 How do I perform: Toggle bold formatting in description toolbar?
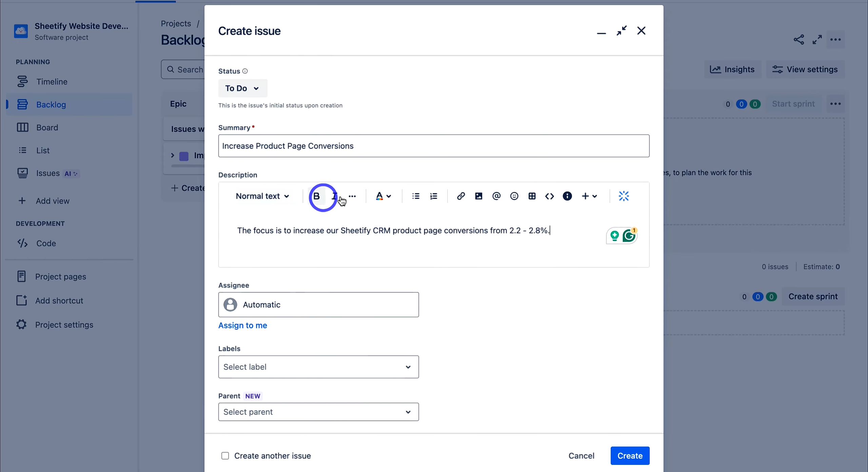click(316, 196)
